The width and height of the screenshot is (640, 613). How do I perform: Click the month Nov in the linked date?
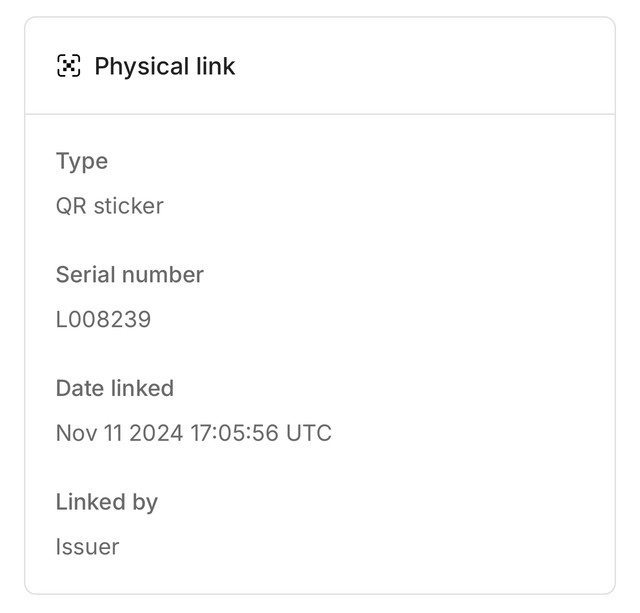point(77,433)
